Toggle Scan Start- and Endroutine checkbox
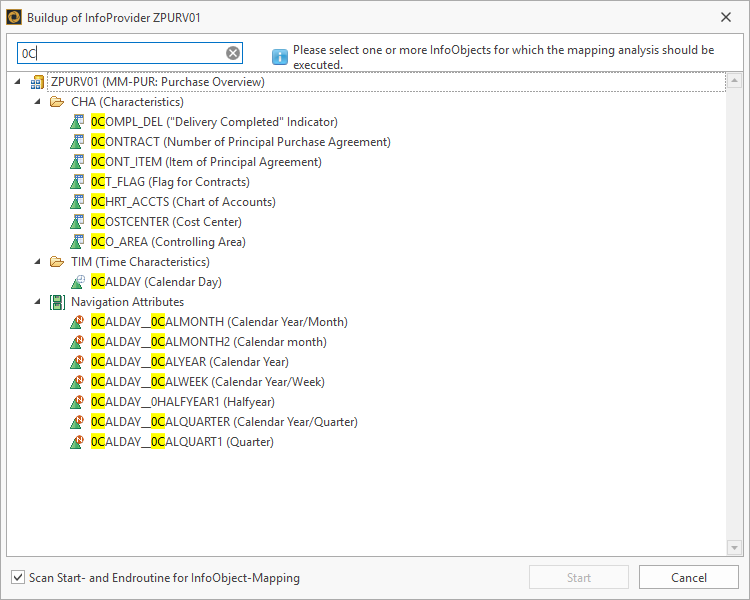 [18, 577]
